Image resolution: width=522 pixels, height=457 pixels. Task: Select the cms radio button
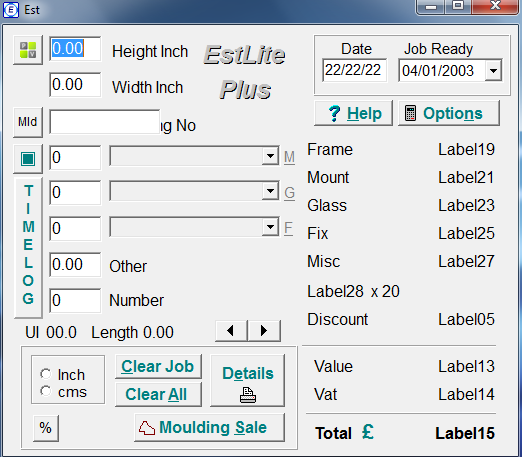[x=46, y=391]
